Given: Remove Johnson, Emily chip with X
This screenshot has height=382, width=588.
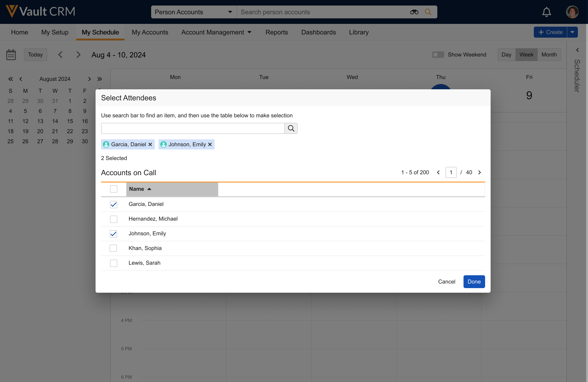Looking at the screenshot, I should (x=210, y=144).
